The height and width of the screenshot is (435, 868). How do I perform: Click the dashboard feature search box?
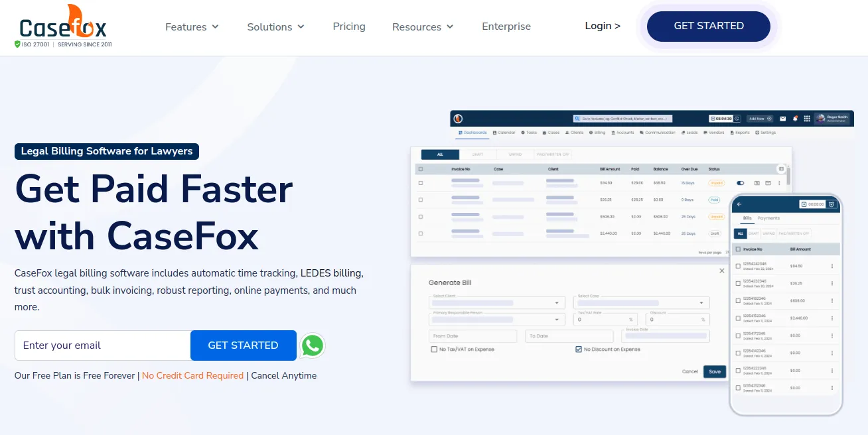(622, 119)
